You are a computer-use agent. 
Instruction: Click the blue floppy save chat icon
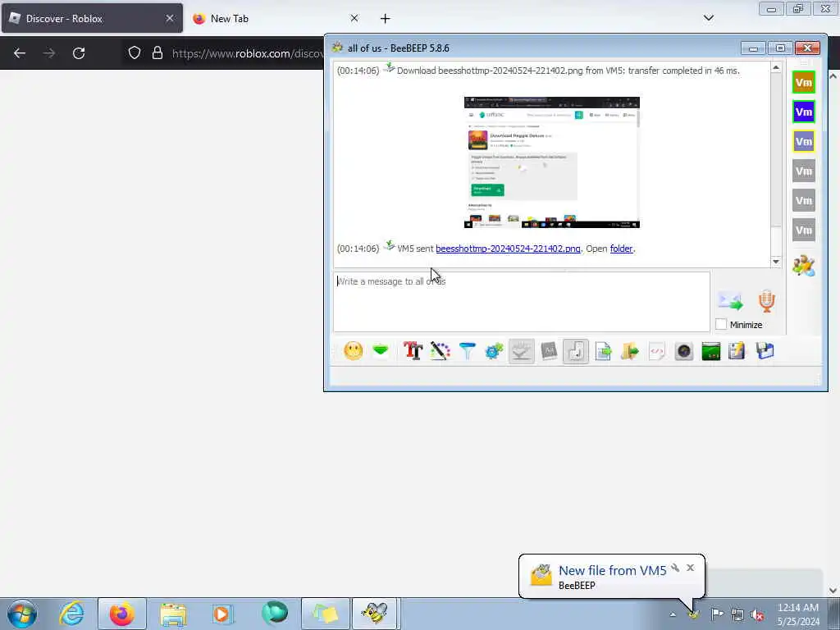765,351
